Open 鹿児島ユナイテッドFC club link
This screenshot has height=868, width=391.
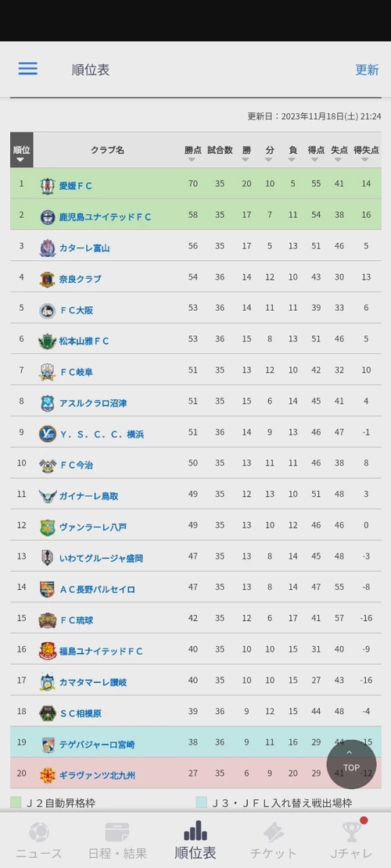click(x=106, y=217)
